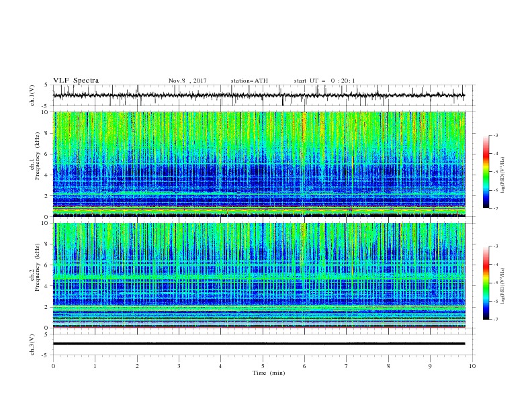Click time axis tick label "0"
Screen dimensions: 532x411
click(53, 366)
